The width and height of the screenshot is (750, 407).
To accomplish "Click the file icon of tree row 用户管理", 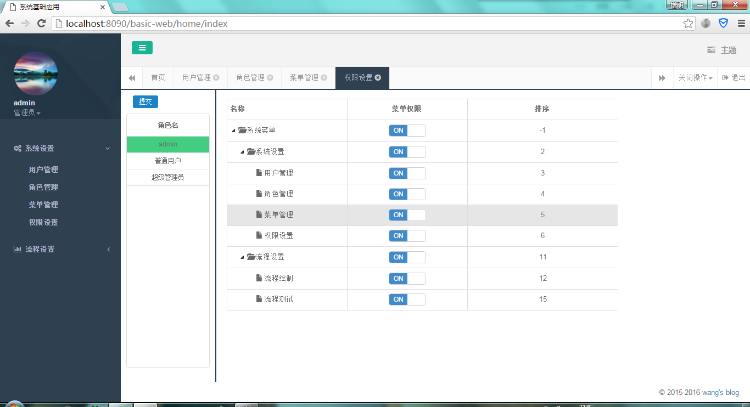I will click(259, 173).
